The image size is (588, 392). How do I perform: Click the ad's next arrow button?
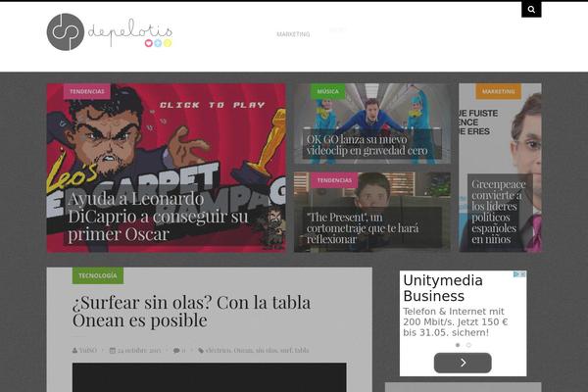click(463, 363)
